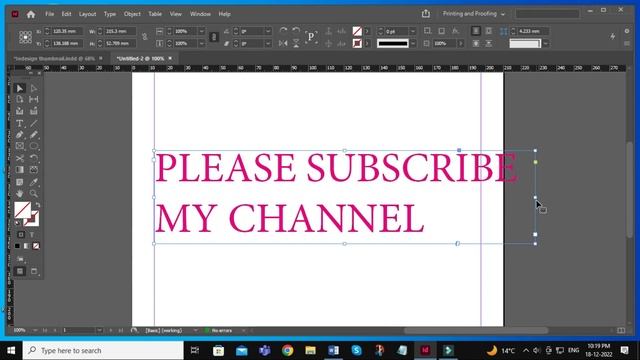
Task: Click the X position input field
Action: pos(67,31)
